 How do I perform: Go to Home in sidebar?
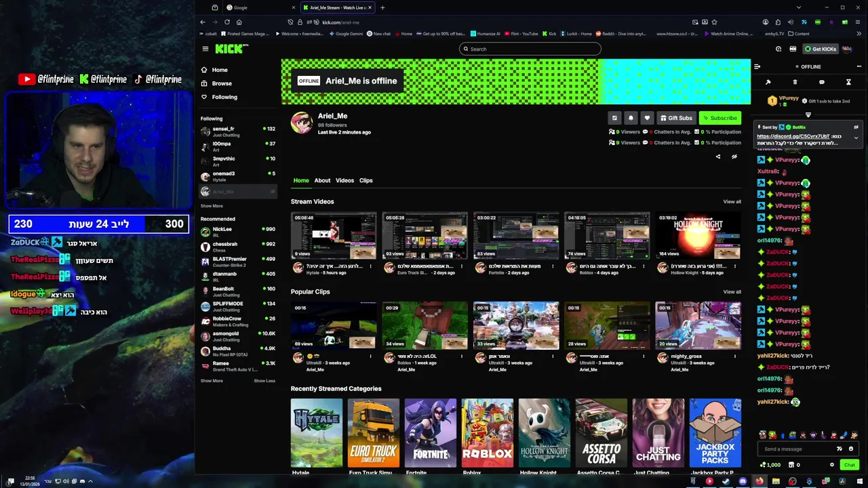214,70
